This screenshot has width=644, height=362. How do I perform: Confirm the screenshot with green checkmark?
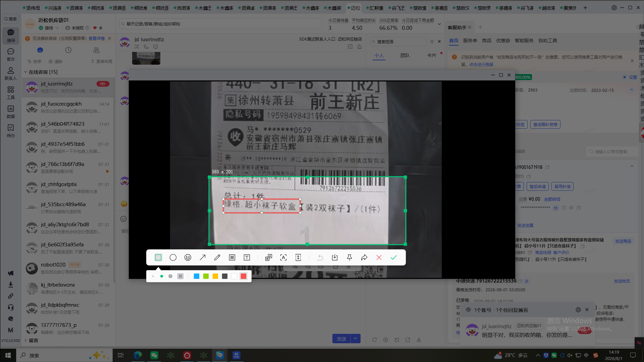(394, 257)
